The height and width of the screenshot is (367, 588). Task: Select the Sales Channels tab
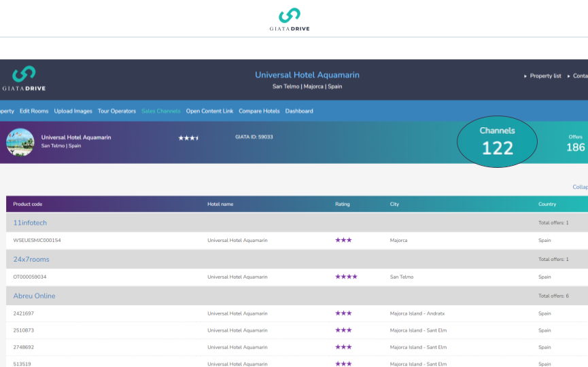161,111
